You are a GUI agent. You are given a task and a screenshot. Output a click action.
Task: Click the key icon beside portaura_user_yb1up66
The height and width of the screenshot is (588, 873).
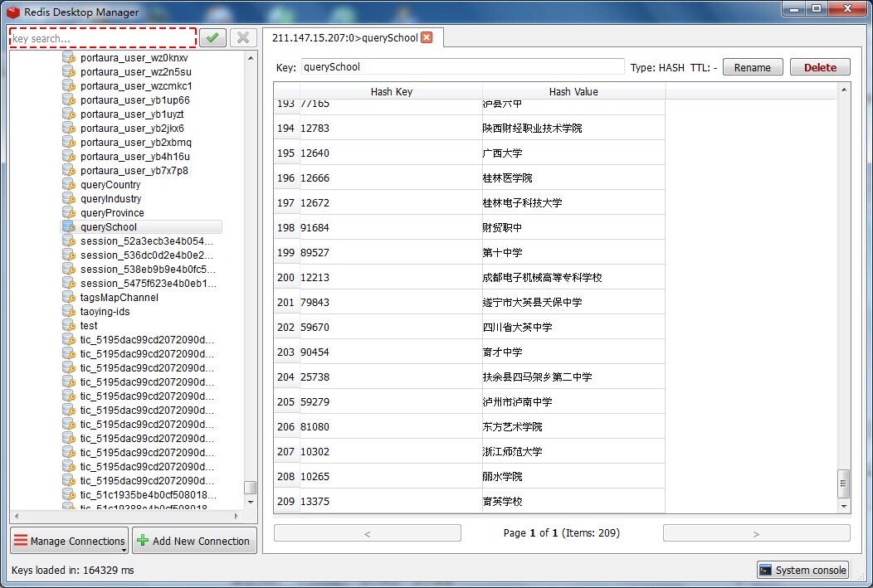(x=69, y=100)
